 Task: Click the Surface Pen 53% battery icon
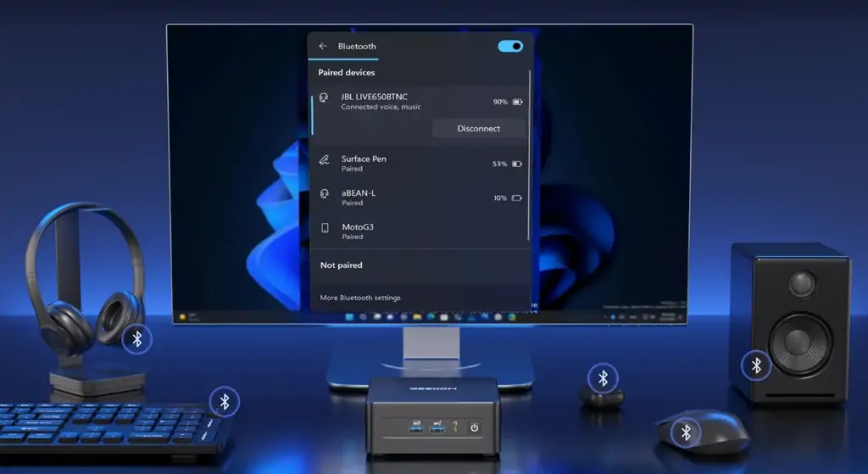click(517, 164)
